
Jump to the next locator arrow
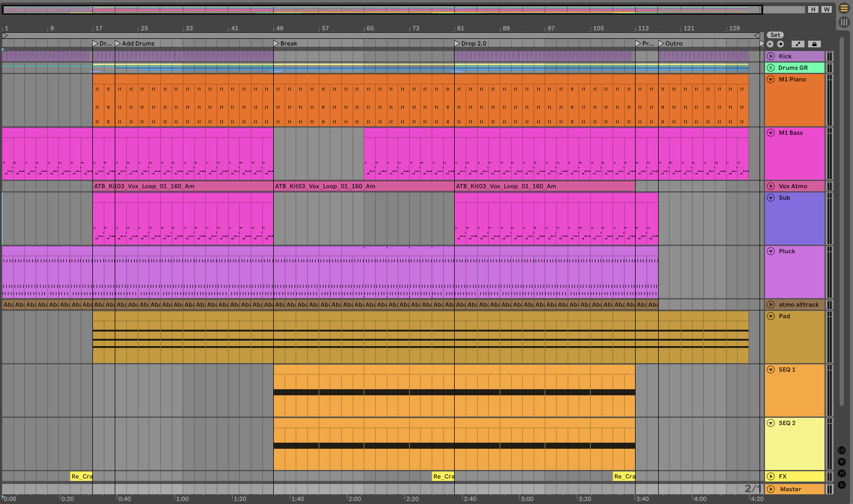[781, 44]
